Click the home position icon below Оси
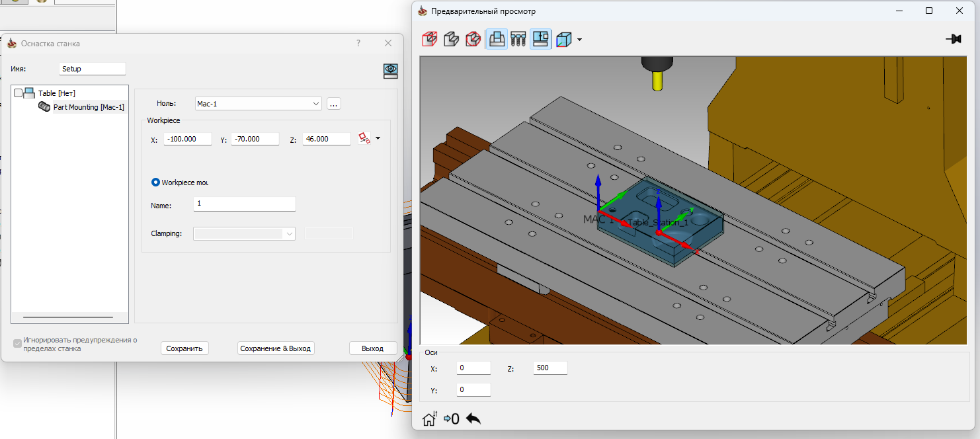The image size is (980, 439). click(429, 419)
